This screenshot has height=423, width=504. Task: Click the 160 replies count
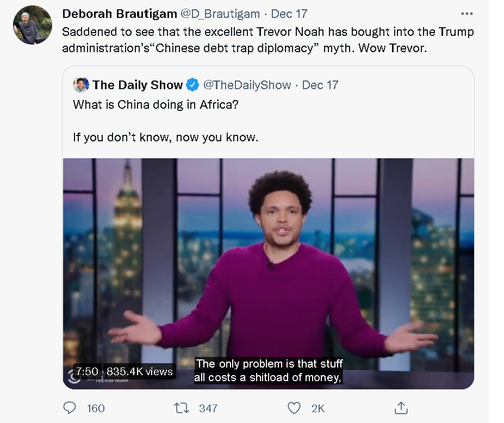tap(96, 408)
